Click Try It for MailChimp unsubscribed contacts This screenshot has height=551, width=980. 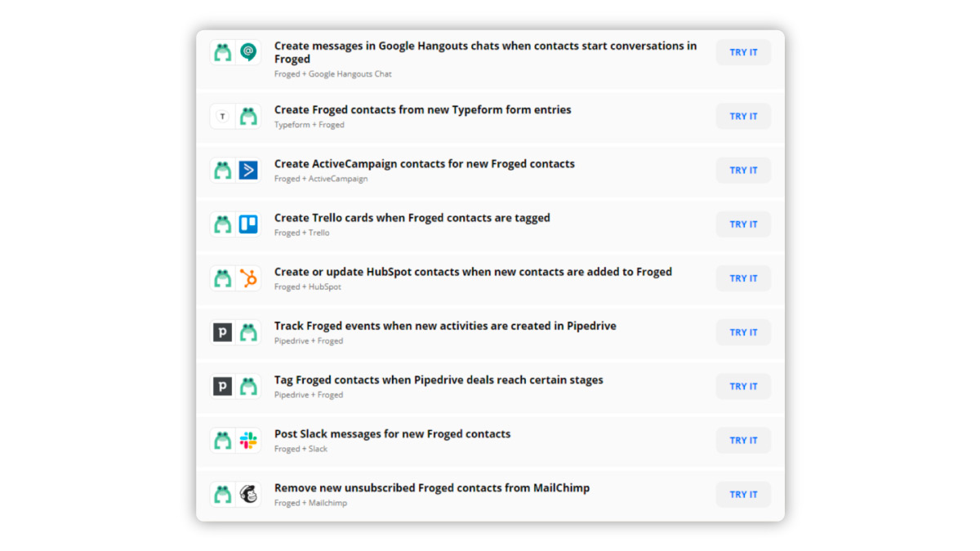743,495
